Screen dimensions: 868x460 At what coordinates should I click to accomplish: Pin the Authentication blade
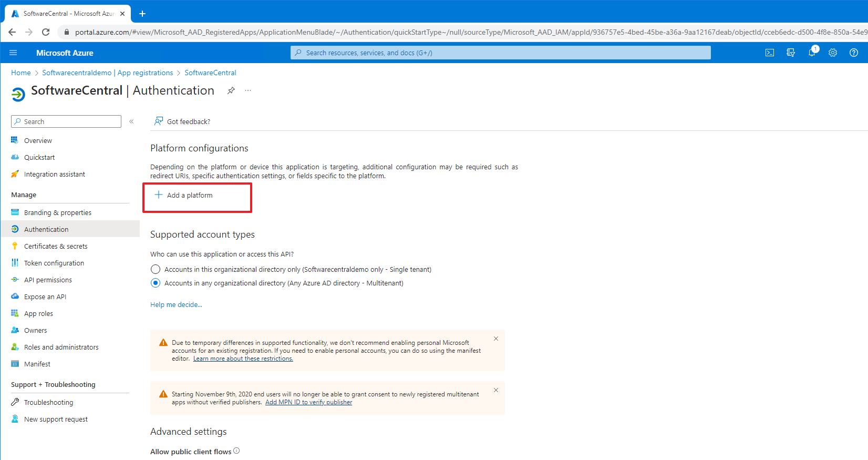pyautogui.click(x=231, y=90)
